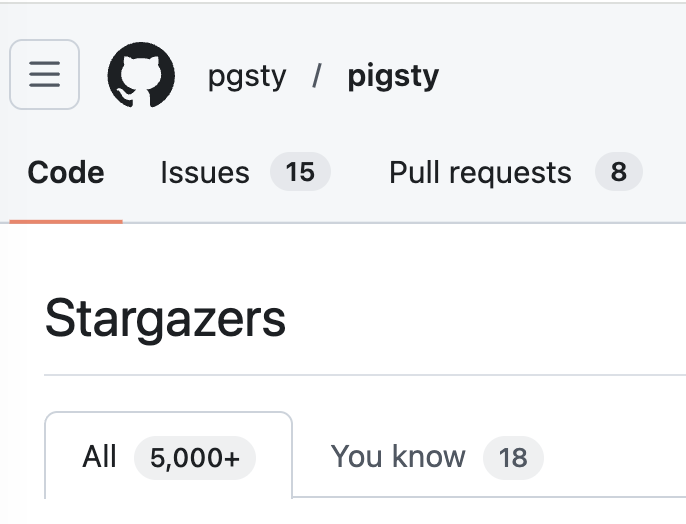Select the All stargazers tab
Image resolution: width=686 pixels, height=524 pixels.
pyautogui.click(x=168, y=456)
